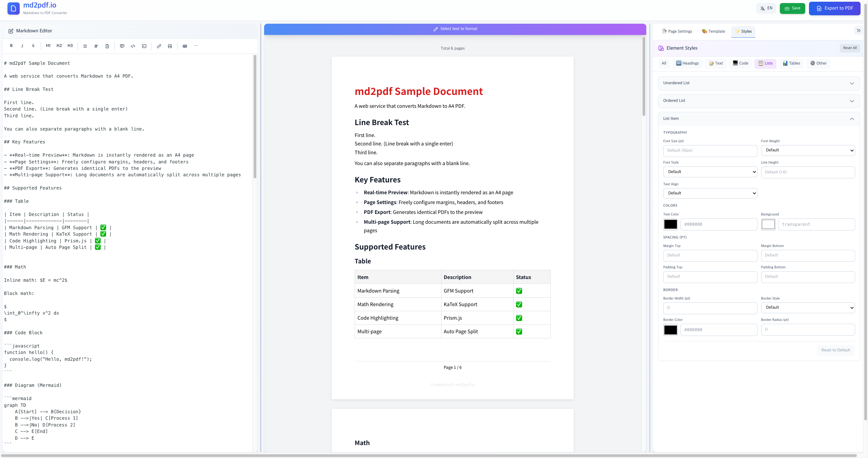
Task: Expand the Ordered List section
Action: click(758, 101)
